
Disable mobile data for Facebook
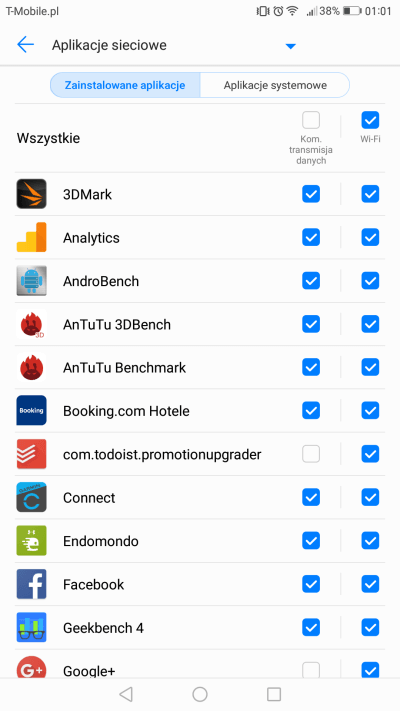[x=311, y=584]
